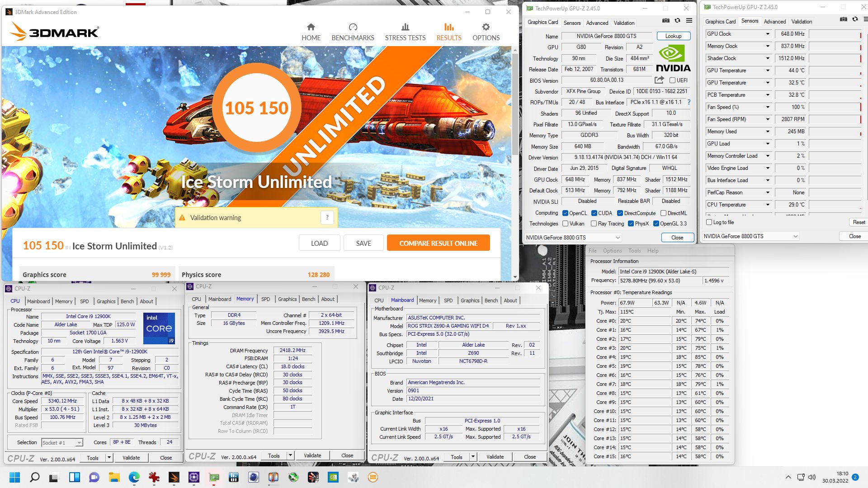Screen dimensions: 868x488
Task: Open the Windows Start menu
Action: coord(14,477)
